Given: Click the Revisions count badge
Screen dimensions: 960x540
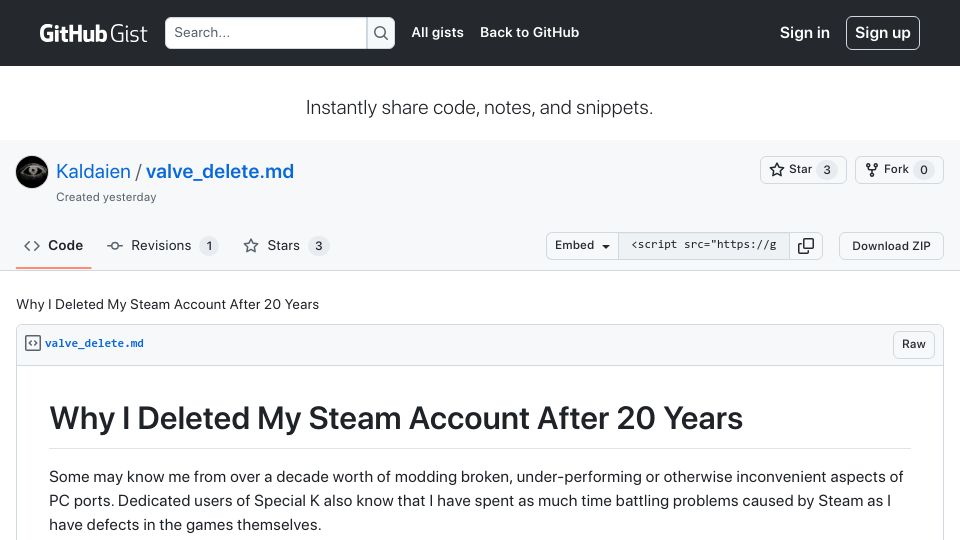Looking at the screenshot, I should click(x=209, y=246).
